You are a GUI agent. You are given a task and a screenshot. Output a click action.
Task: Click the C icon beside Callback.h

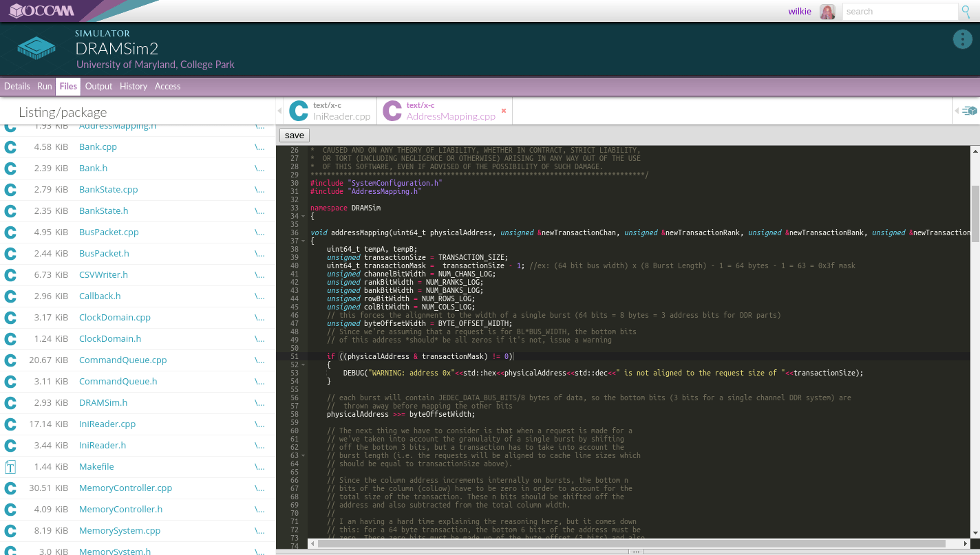point(10,296)
